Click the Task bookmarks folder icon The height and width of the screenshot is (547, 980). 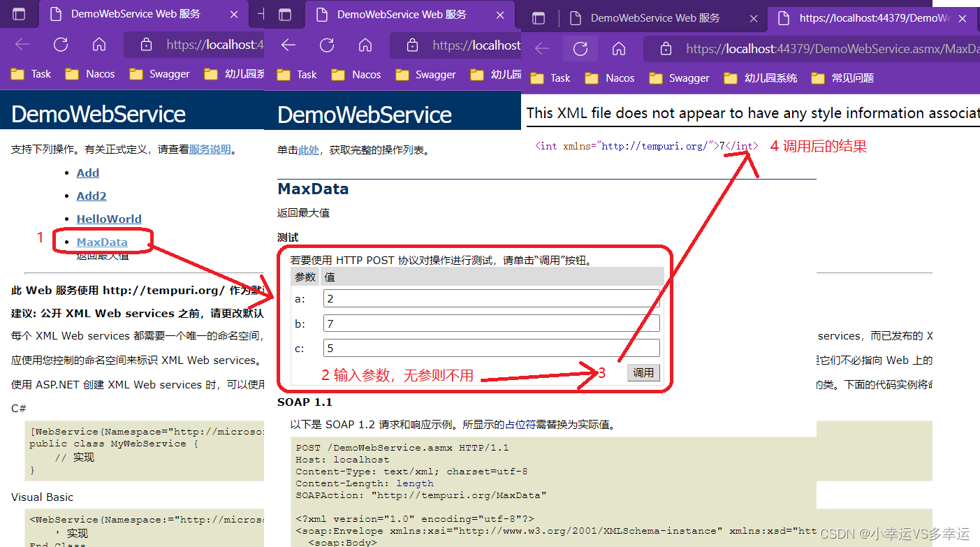pos(17,73)
